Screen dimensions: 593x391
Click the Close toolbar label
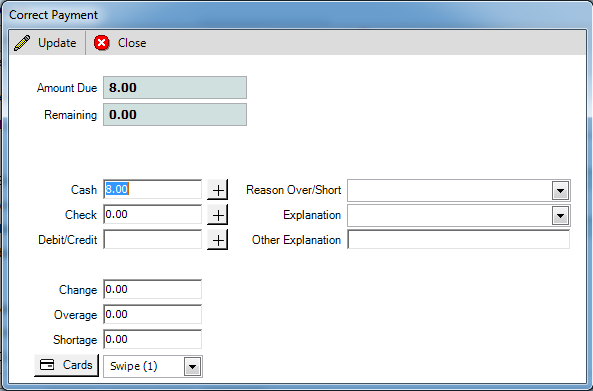[x=132, y=43]
